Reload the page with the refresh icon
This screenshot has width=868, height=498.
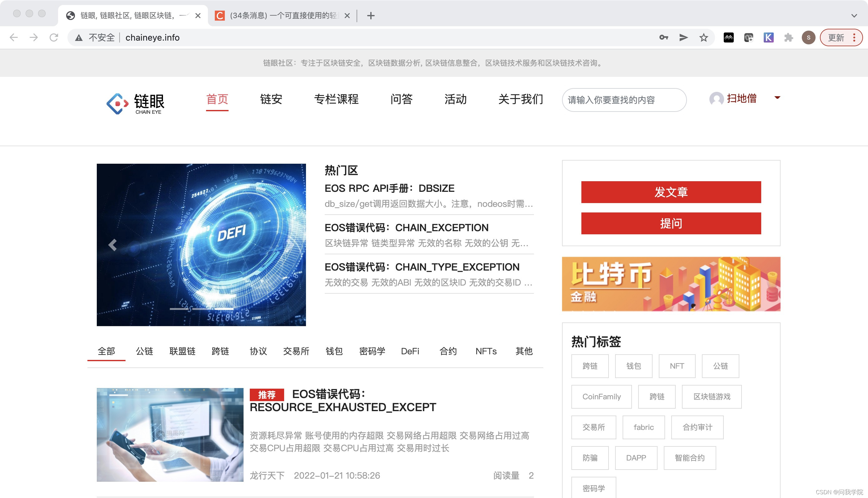click(x=54, y=37)
